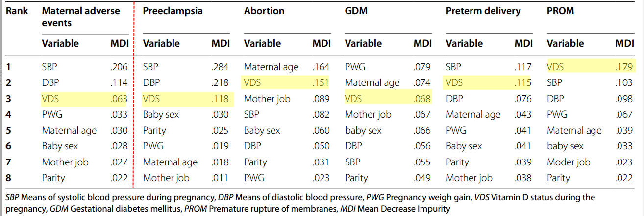Click the red dashed vertical divider
644x216 pixels.
pos(134,98)
